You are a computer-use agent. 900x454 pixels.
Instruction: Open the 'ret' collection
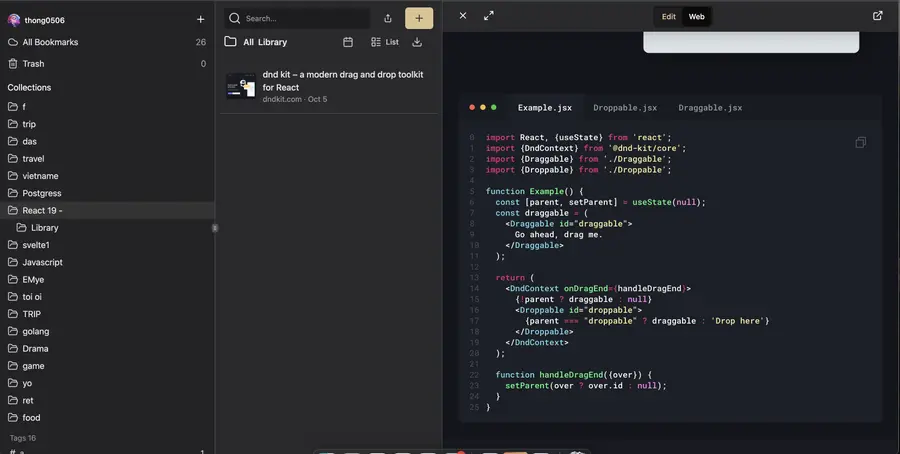point(107,400)
